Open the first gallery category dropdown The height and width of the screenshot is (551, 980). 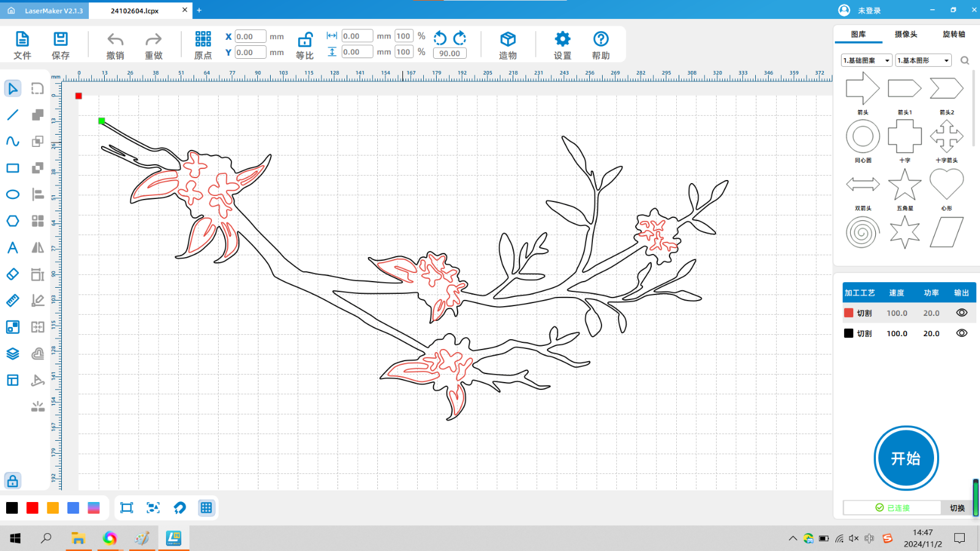pyautogui.click(x=866, y=60)
